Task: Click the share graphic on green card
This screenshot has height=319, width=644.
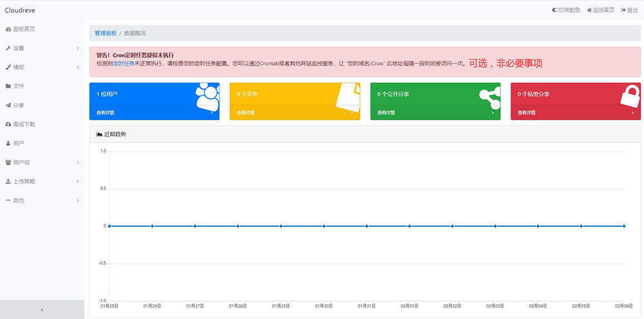Action: (x=490, y=97)
